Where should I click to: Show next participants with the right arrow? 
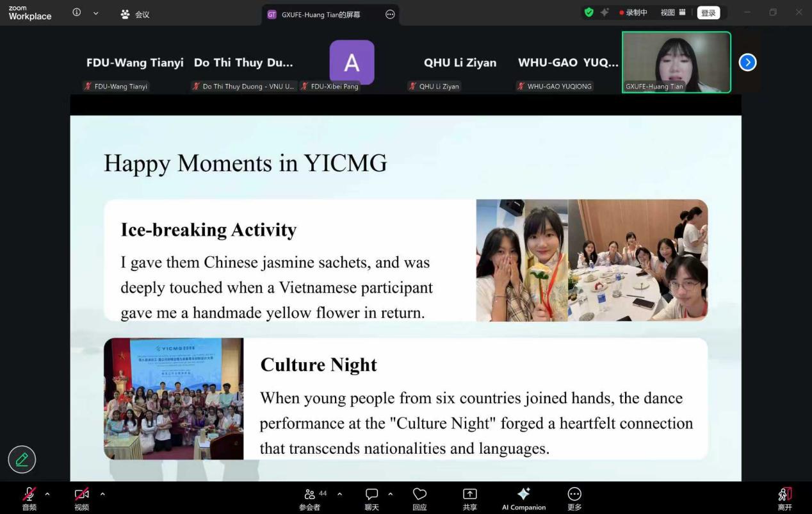point(747,62)
